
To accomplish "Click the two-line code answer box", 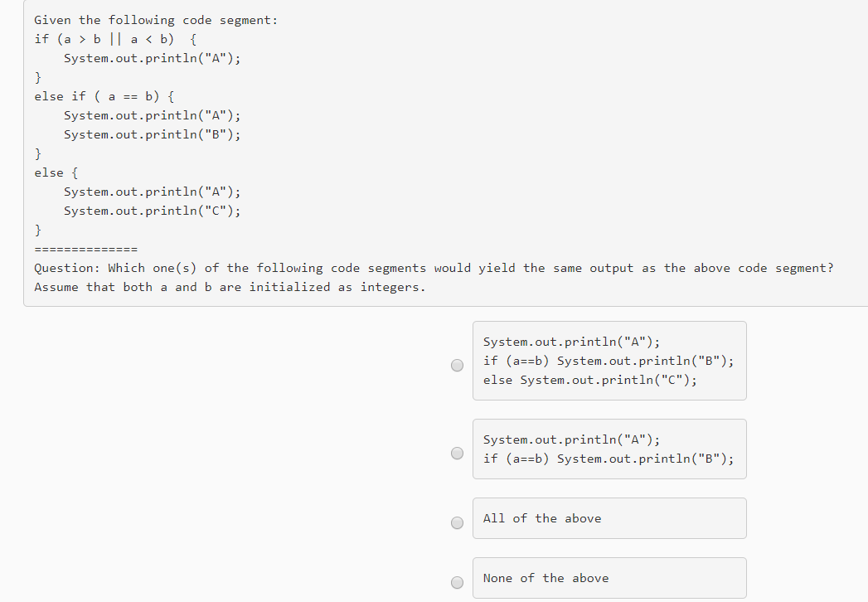I will click(x=609, y=449).
